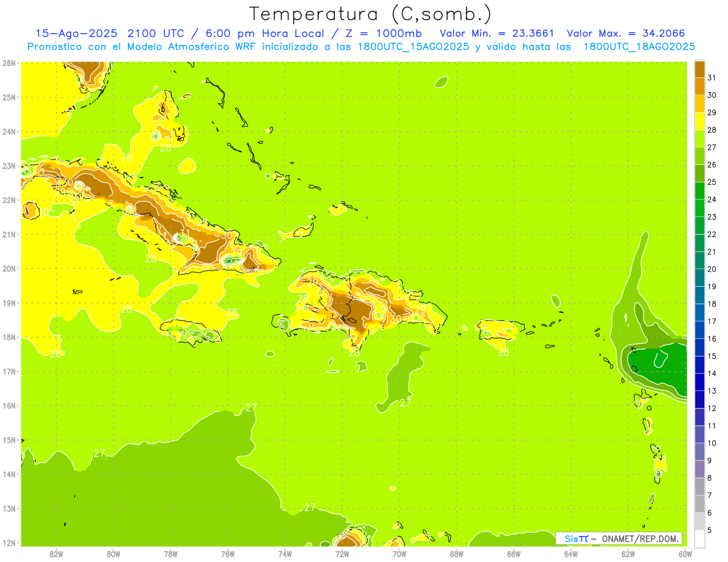Click the color scale swatch between 29 and 30
728x562 pixels.
[699, 104]
